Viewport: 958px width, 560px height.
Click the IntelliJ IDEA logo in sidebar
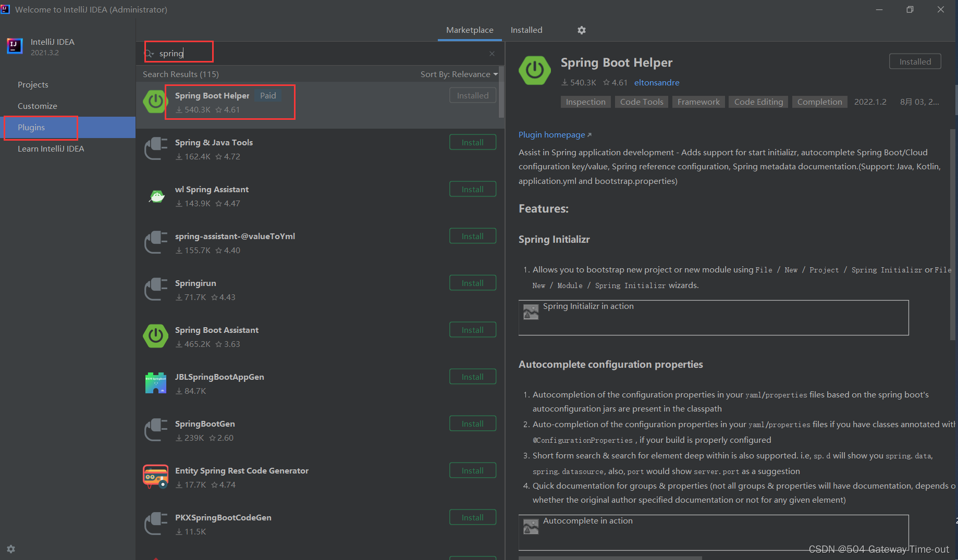pos(15,46)
